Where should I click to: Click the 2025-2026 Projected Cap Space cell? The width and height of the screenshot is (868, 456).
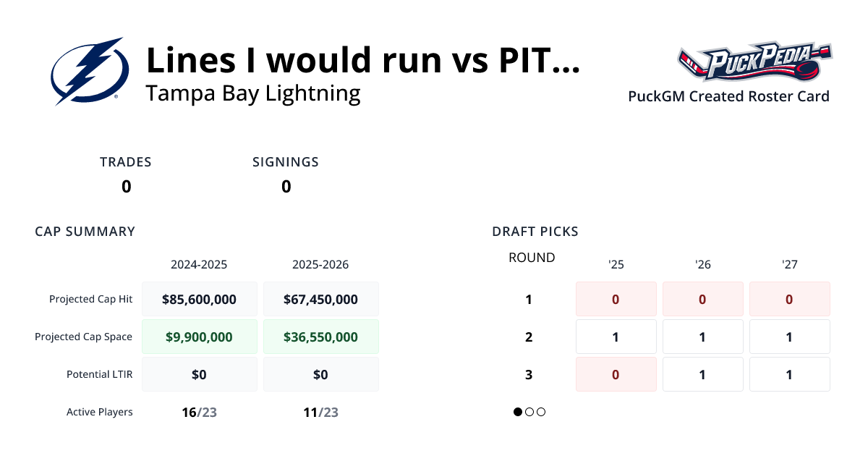[320, 337]
